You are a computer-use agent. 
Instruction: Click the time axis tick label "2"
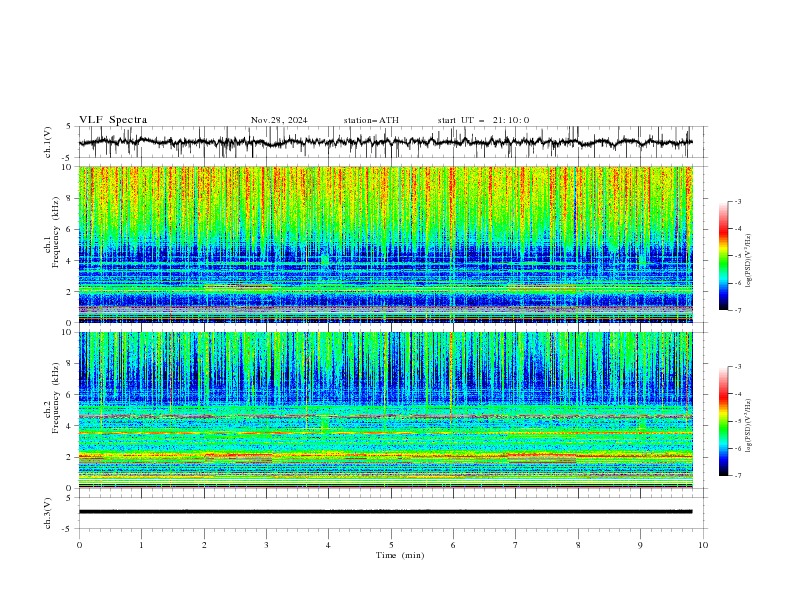[x=204, y=545]
